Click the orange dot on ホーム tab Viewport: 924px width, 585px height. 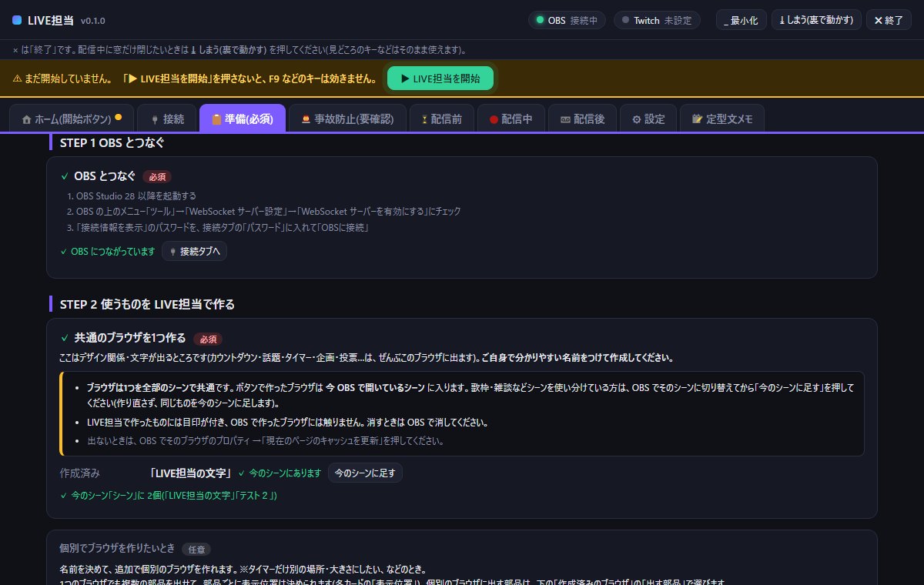pyautogui.click(x=119, y=118)
